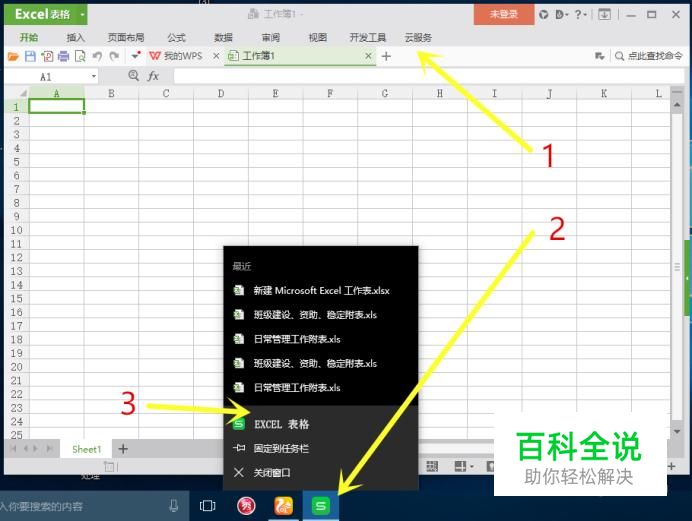Select row 5 header
Image resolution: width=692 pixels, height=521 pixels.
(x=16, y=161)
